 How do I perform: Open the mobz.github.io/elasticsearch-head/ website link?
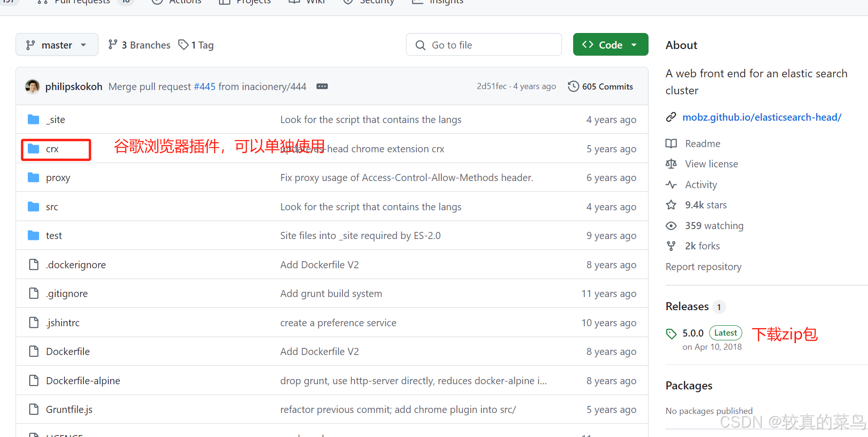coord(762,117)
